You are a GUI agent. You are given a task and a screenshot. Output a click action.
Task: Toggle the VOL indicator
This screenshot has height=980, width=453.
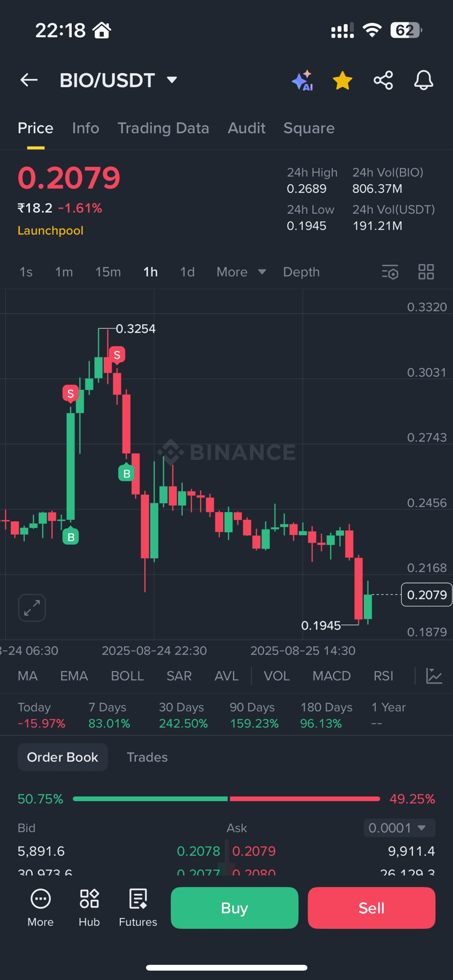click(277, 676)
